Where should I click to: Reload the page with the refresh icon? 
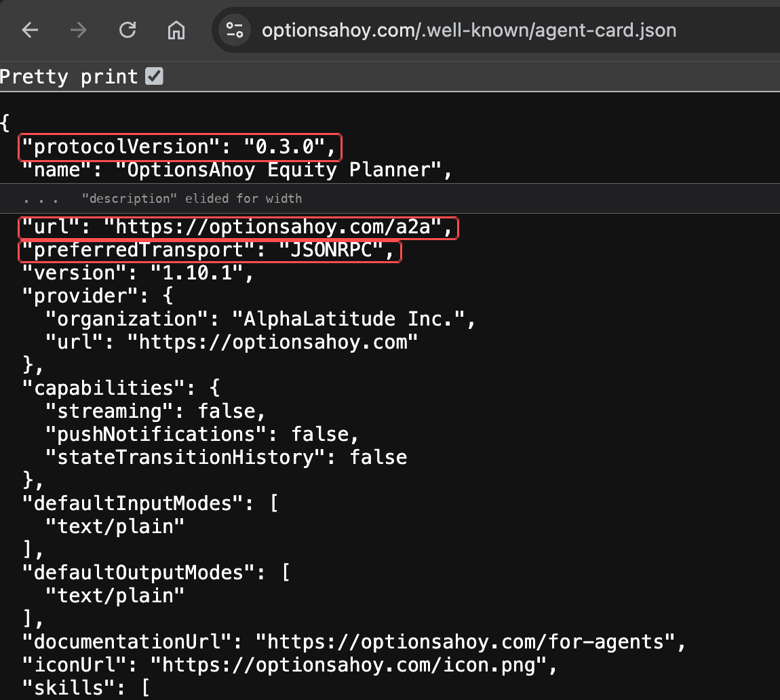point(128,31)
